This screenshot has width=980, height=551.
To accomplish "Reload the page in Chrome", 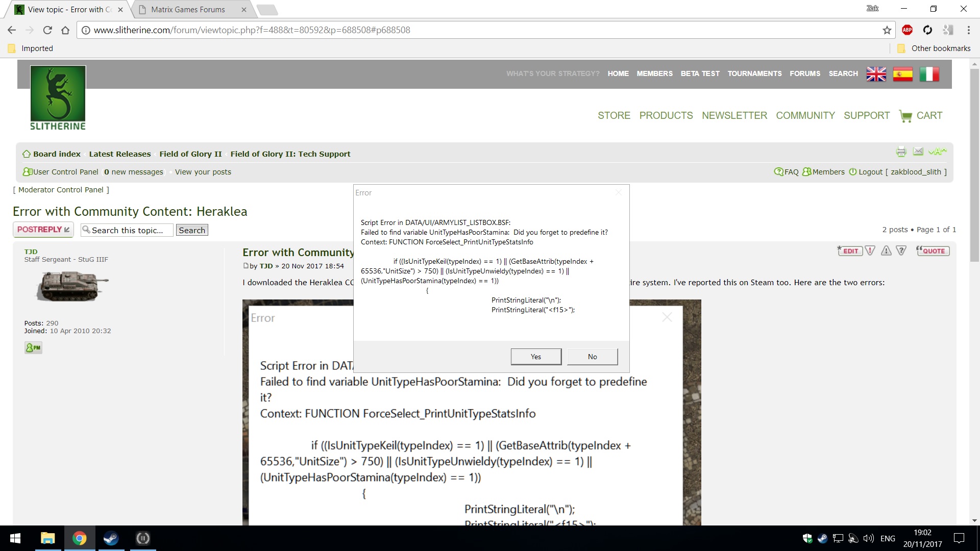I will coord(47,30).
